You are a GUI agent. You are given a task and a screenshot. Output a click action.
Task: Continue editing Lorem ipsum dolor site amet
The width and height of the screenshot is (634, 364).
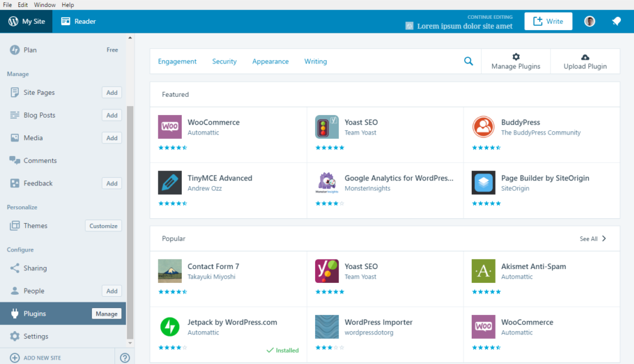459,26
